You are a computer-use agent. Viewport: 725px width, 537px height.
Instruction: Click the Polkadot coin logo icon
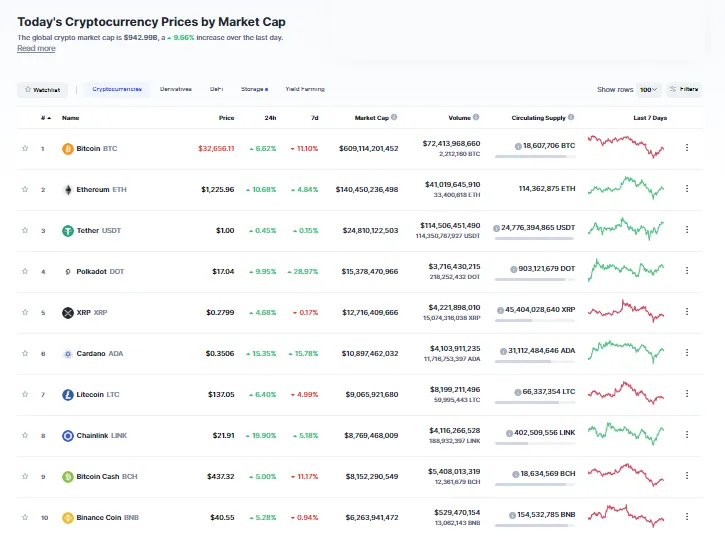[x=68, y=272]
